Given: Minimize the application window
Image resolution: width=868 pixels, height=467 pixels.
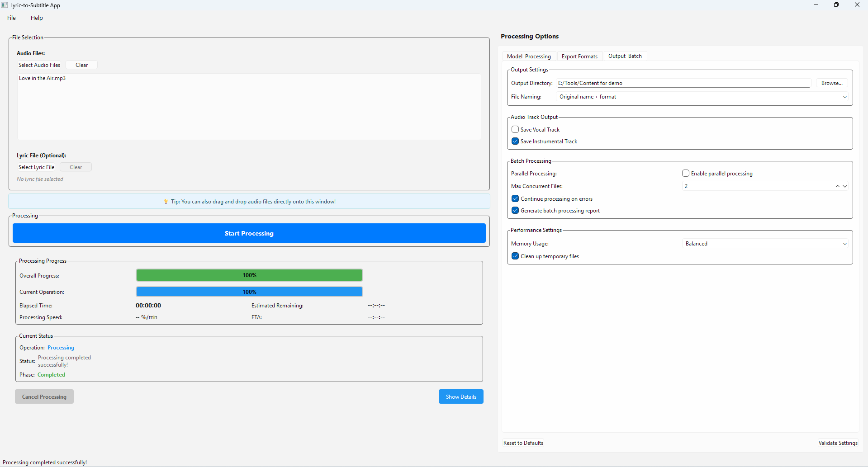Looking at the screenshot, I should [816, 5].
